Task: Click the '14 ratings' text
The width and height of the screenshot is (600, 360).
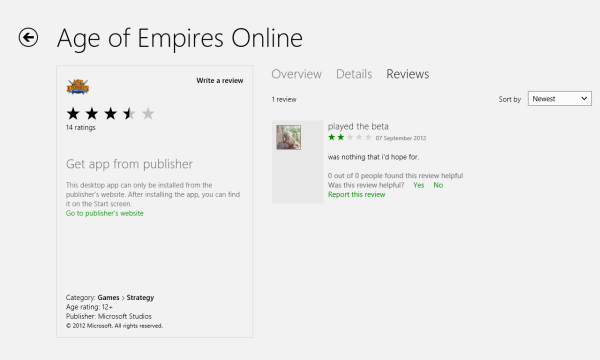Action: click(x=80, y=127)
